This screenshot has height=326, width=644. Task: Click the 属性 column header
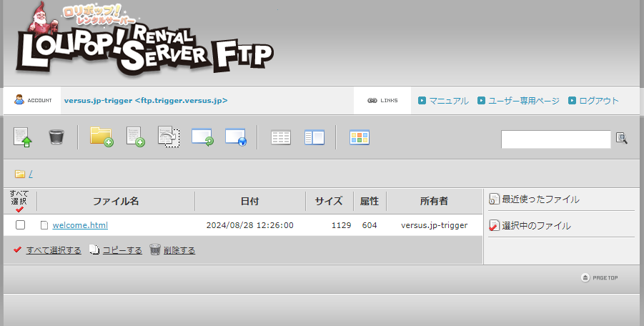click(370, 201)
